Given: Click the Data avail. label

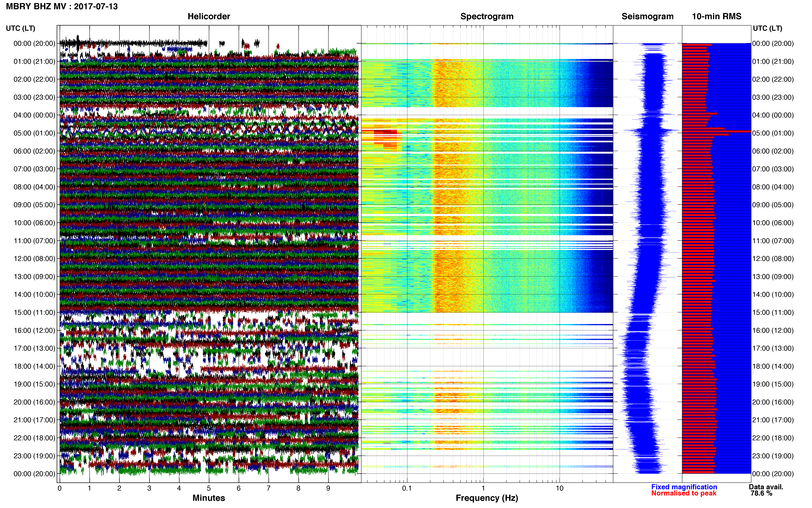Looking at the screenshot, I should click(766, 487).
